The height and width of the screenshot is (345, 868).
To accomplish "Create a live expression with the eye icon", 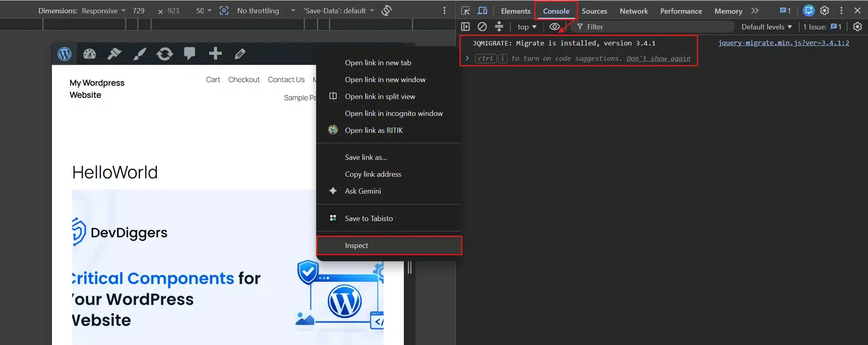I will [554, 27].
